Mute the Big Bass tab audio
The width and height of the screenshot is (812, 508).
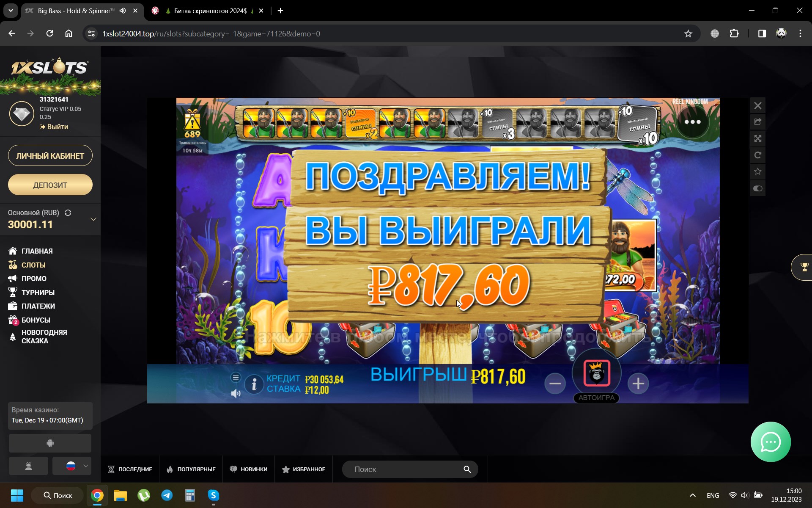tap(123, 11)
